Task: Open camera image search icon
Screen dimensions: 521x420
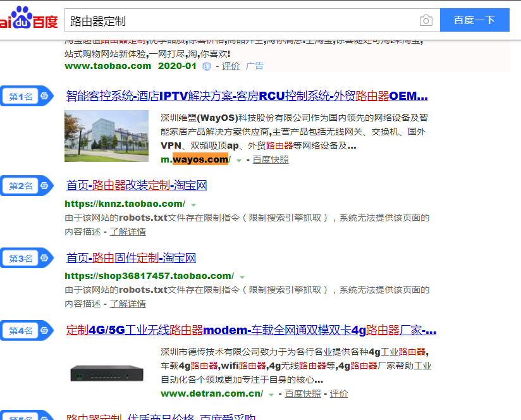Action: click(426, 20)
